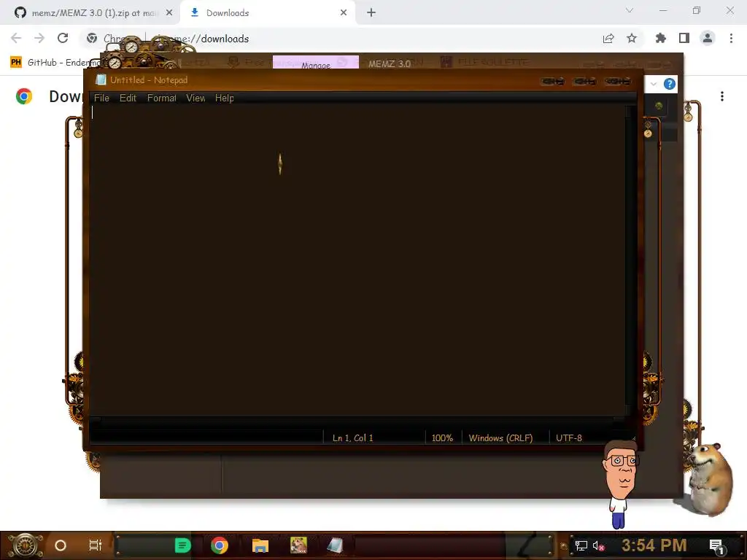Image resolution: width=747 pixels, height=560 pixels.
Task: Click inside the Notepad text area
Action: pyautogui.click(x=357, y=260)
